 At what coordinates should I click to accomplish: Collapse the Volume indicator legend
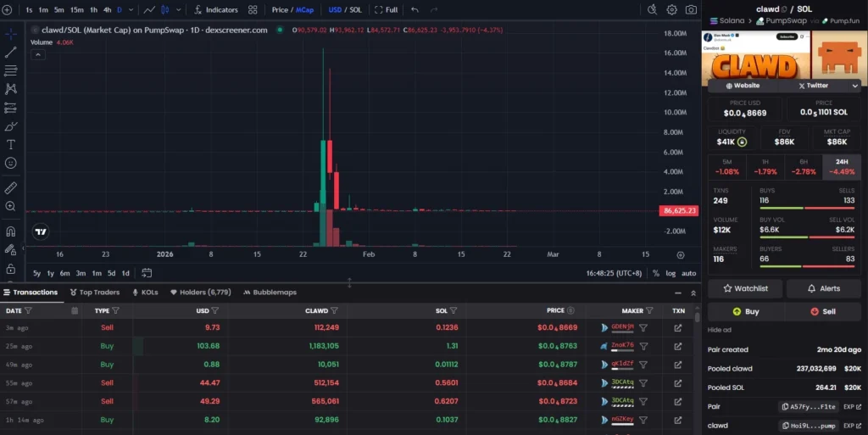click(37, 54)
